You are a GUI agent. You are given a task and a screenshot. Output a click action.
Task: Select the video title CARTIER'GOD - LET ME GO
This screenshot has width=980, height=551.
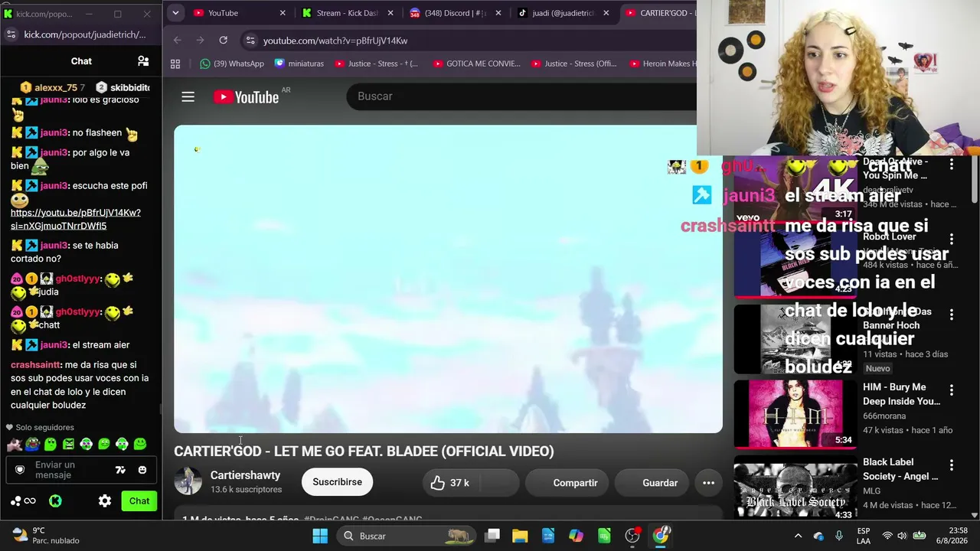(x=364, y=452)
